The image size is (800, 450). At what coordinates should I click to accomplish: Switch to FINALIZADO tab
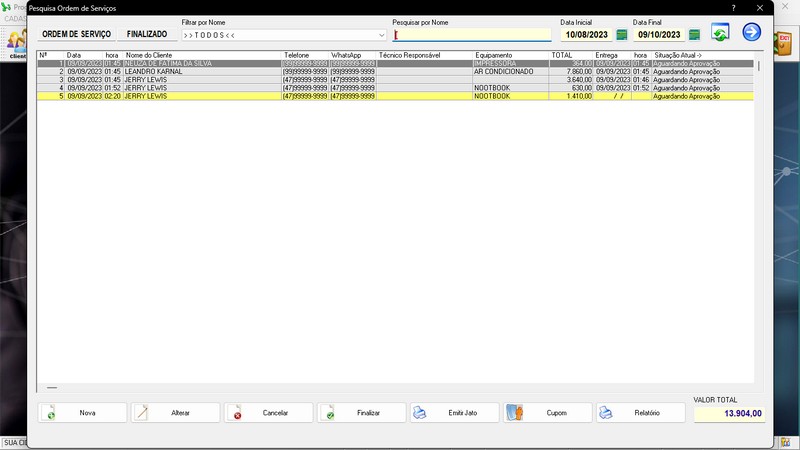[x=147, y=34]
